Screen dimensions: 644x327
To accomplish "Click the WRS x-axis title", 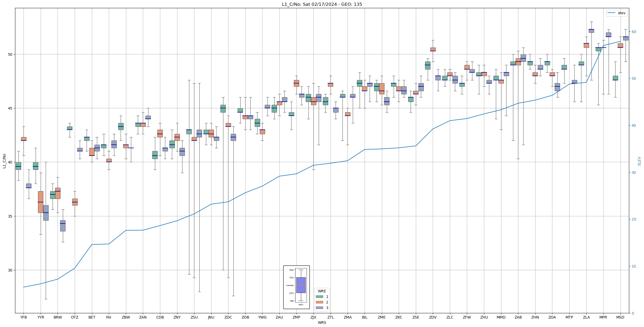I will (x=322, y=323).
